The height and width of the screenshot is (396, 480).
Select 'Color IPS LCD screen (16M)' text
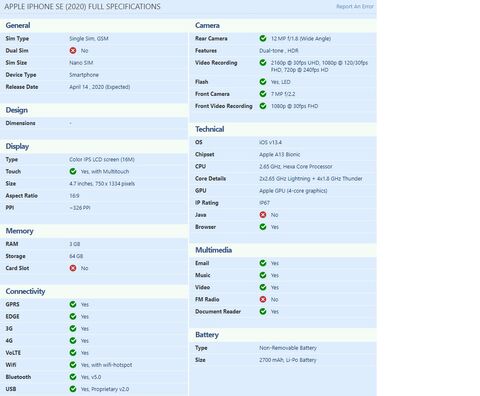102,159
